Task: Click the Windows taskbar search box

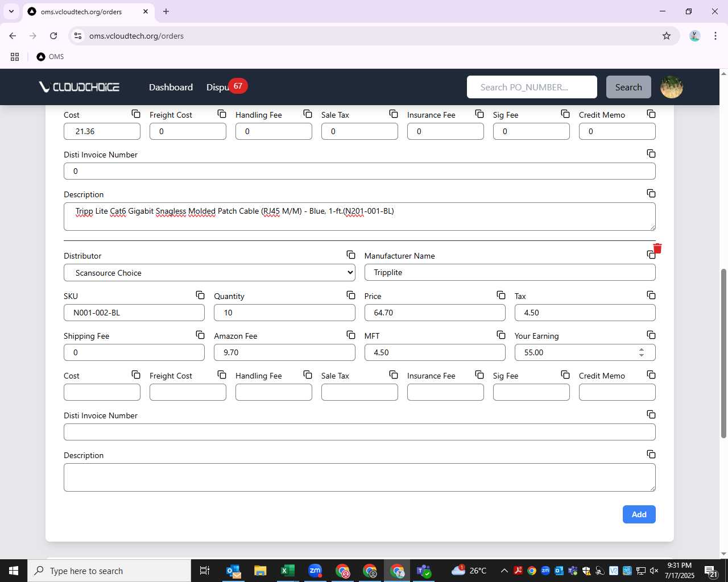Action: [x=109, y=571]
